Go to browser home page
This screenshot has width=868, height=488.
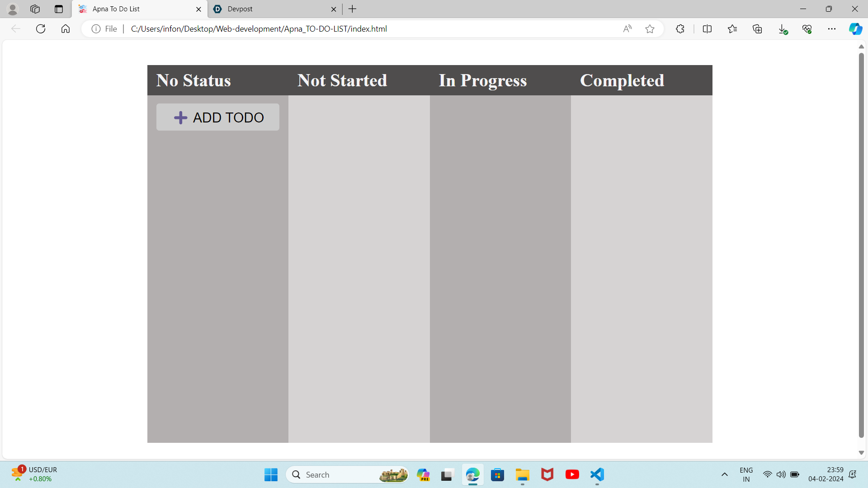[66, 29]
